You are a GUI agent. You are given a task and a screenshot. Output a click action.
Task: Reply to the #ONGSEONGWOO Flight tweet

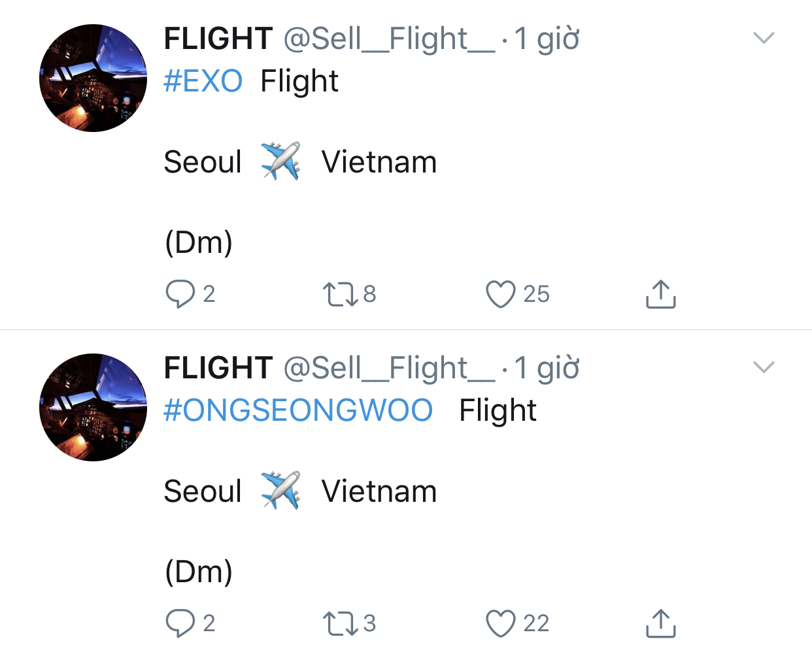[x=180, y=623]
